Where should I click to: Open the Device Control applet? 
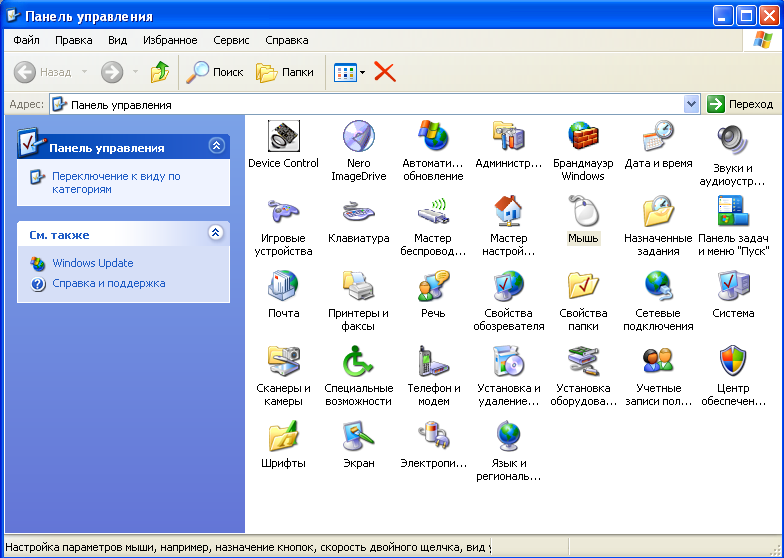click(x=284, y=136)
